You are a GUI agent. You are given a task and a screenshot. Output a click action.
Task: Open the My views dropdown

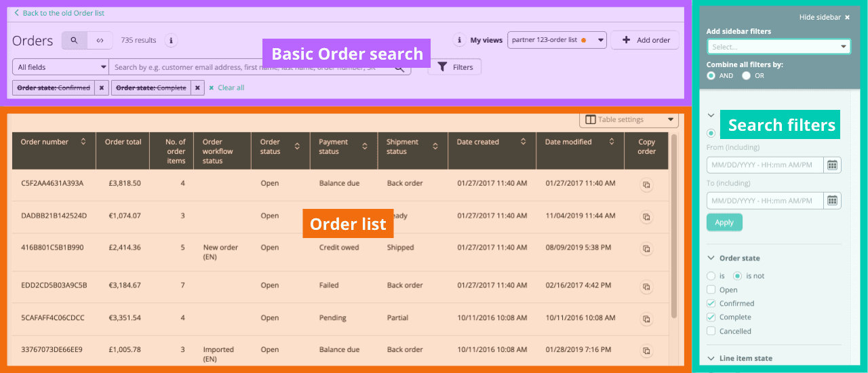click(557, 40)
